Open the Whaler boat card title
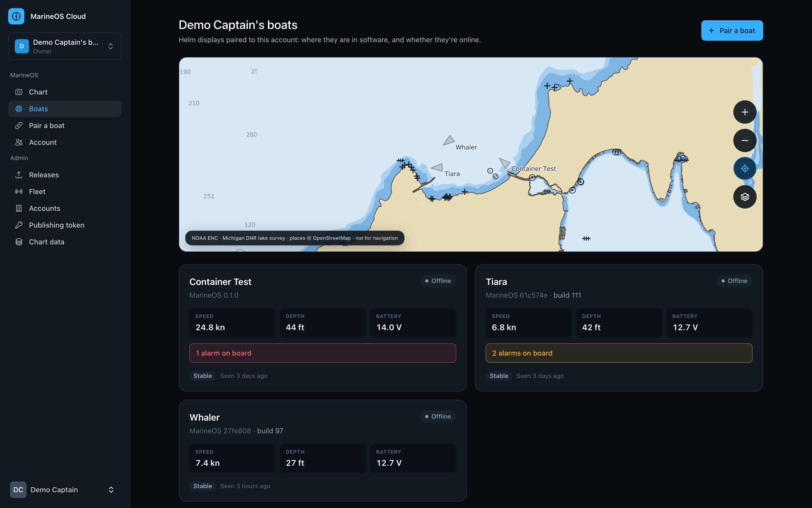Viewport: 812px width, 508px height. coord(204,417)
